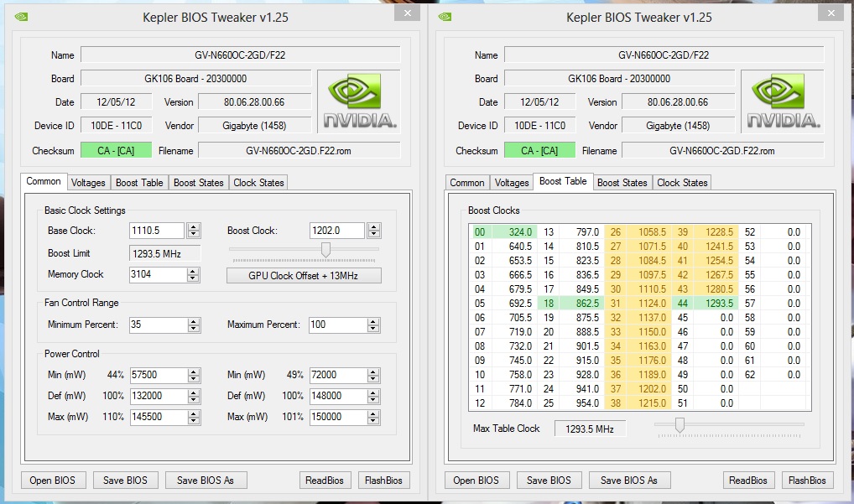Click FlashBios button in right window
The height and width of the screenshot is (504, 854).
(807, 481)
